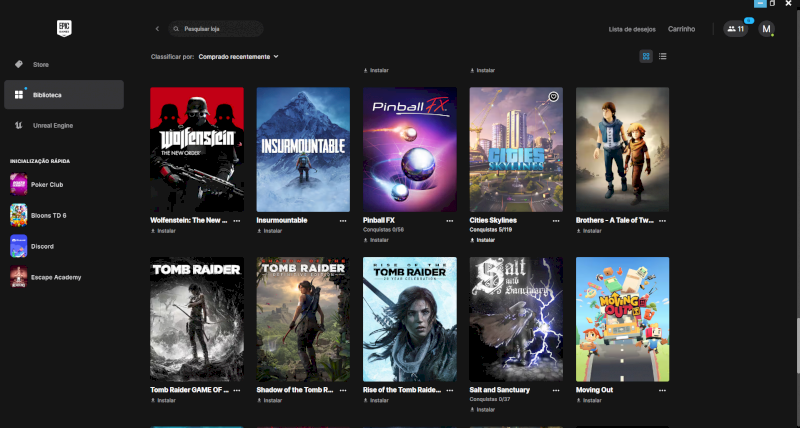The width and height of the screenshot is (800, 428).
Task: Select the Wolfenstein: The New Order cover
Action: [x=197, y=149]
